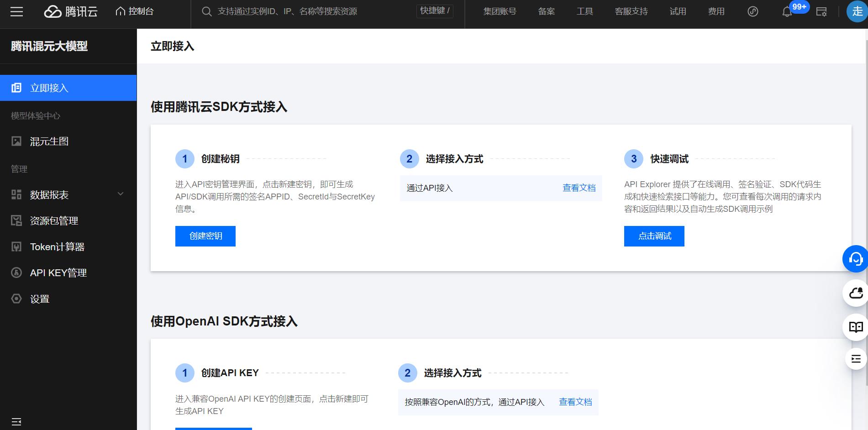Screen dimensions: 868x430
Task: Click the cloud notification floating icon
Action: [x=856, y=293]
